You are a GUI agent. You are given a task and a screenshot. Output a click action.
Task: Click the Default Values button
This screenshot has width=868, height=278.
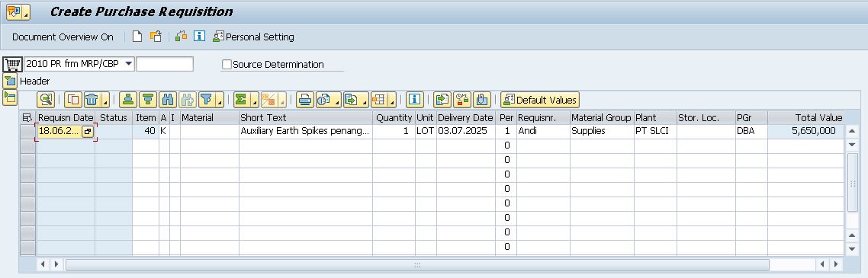[x=540, y=100]
